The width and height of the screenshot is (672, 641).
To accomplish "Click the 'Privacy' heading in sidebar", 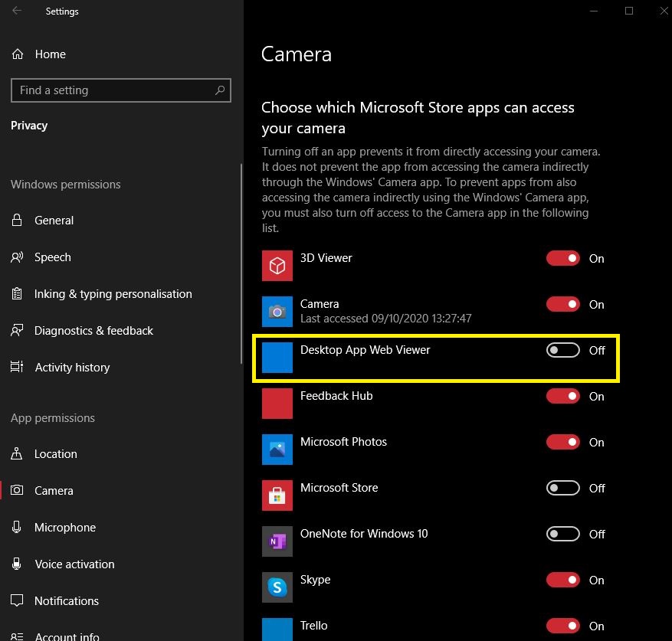I will coord(29,125).
